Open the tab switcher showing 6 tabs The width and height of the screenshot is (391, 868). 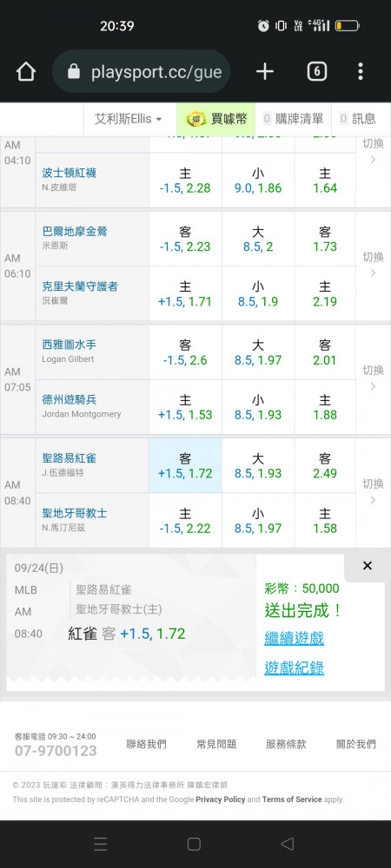pyautogui.click(x=317, y=71)
